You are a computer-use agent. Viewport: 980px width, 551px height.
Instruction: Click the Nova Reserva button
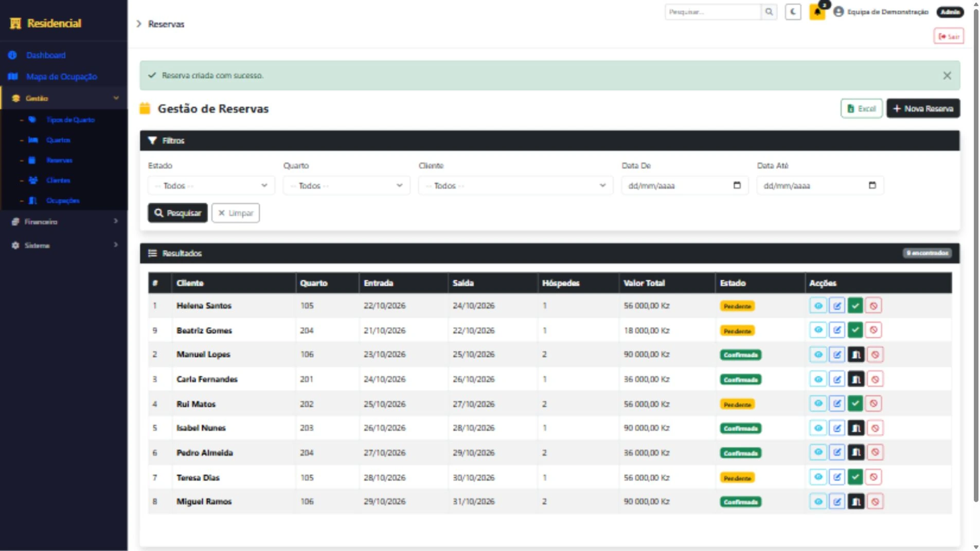(923, 108)
